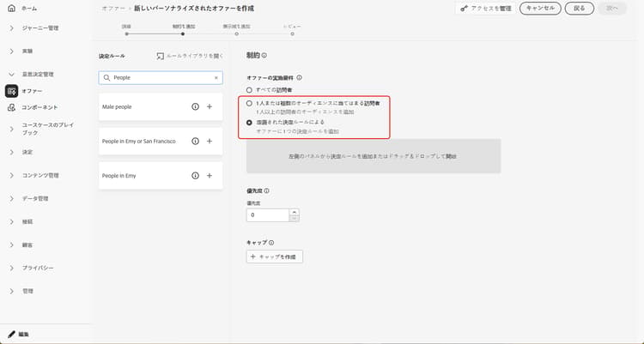This screenshot has width=644, height=344.
Task: Collapse the 意思決定管理 section chevron
Action: pyautogui.click(x=11, y=75)
